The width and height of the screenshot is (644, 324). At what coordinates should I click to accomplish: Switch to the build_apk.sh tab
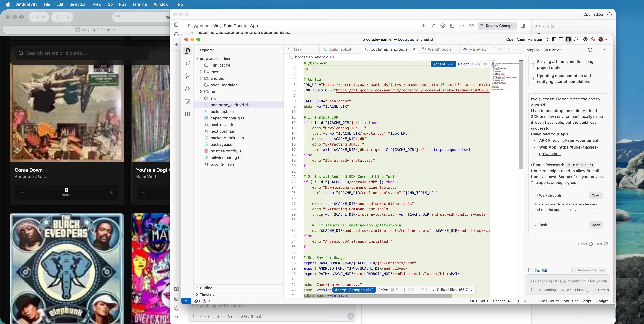(x=340, y=49)
